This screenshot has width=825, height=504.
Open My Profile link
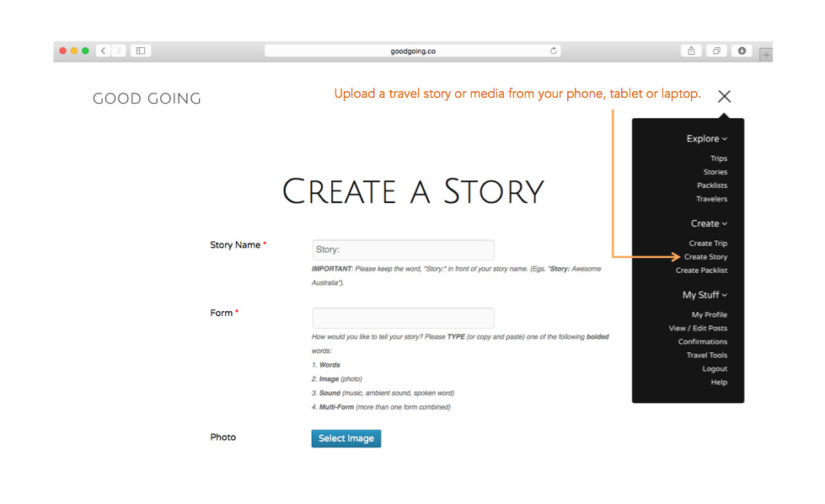(x=710, y=314)
